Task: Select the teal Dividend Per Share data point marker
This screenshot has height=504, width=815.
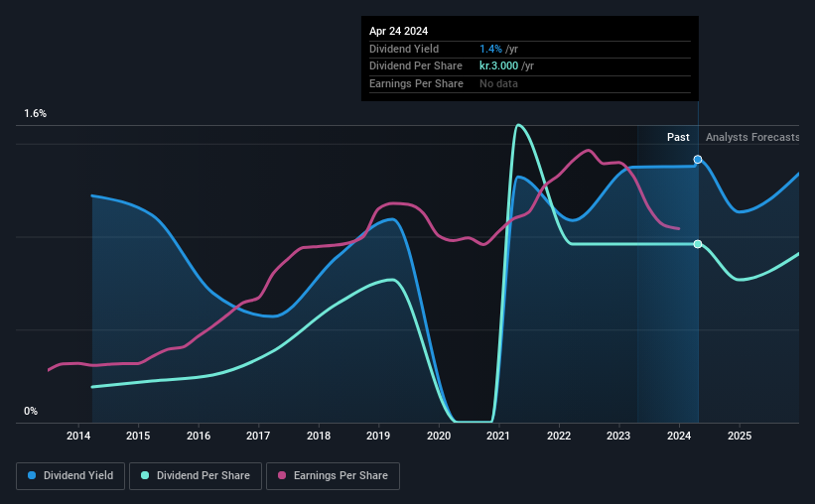Action: (x=698, y=244)
